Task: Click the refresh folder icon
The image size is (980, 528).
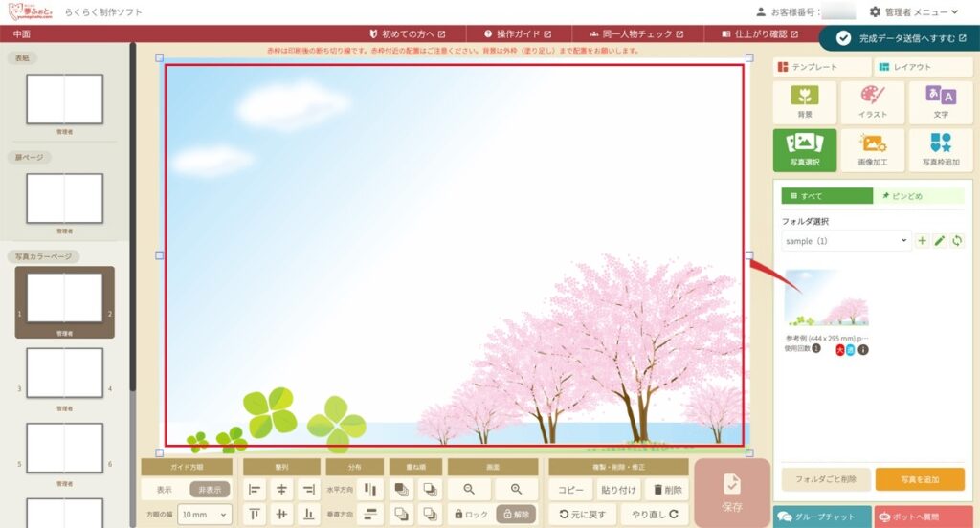Action: 956,241
